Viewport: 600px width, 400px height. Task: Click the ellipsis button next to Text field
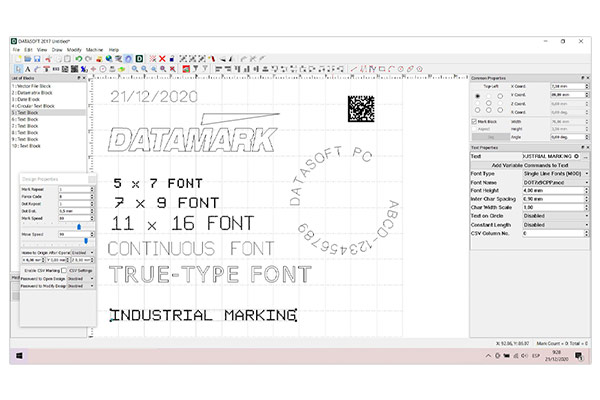pyautogui.click(x=585, y=157)
